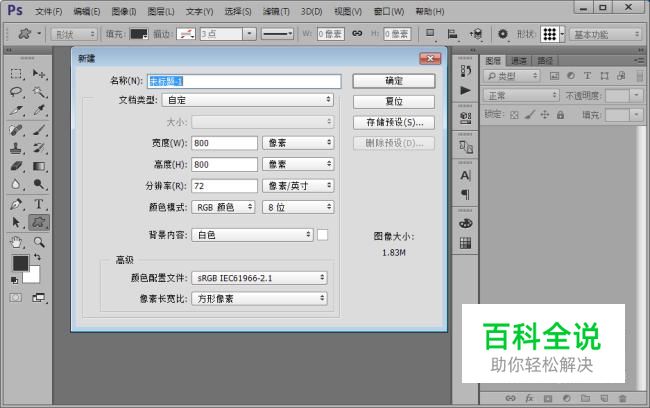Open the width unit dropdown 像素
Viewport: 650px width, 408px height.
pos(298,143)
